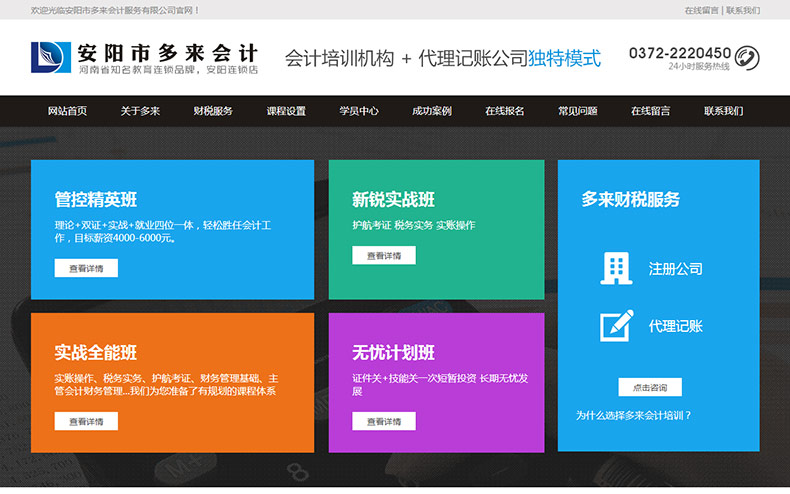View details of 实战全能班

click(86, 421)
